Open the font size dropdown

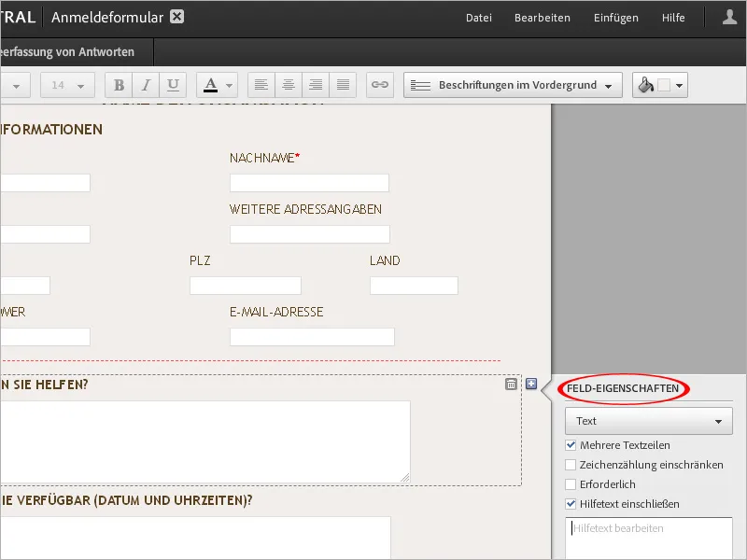66,85
